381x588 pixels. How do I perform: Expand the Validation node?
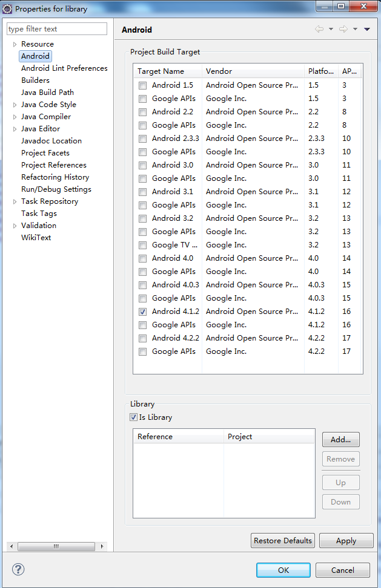tap(15, 226)
